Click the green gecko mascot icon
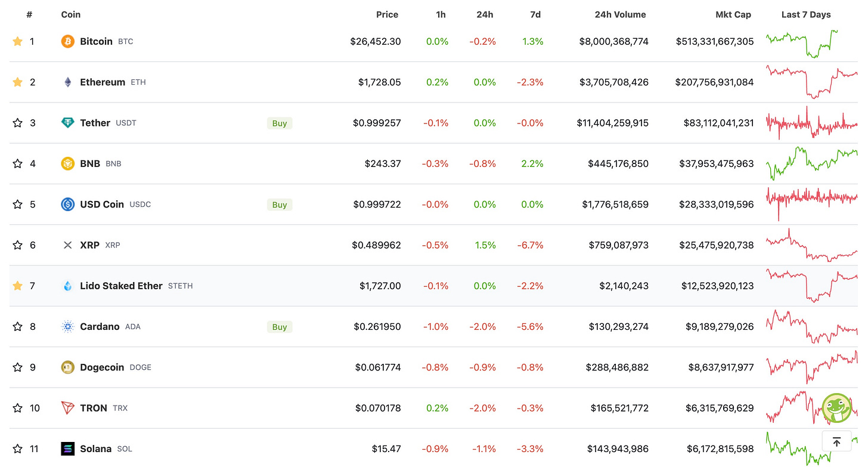This screenshot has height=467, width=868. (836, 408)
